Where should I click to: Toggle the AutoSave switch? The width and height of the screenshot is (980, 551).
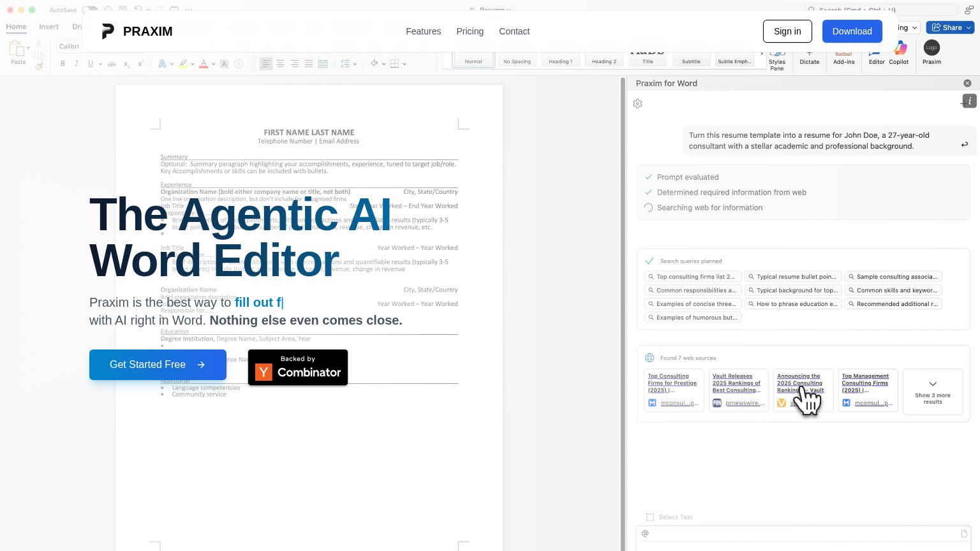coord(90,10)
